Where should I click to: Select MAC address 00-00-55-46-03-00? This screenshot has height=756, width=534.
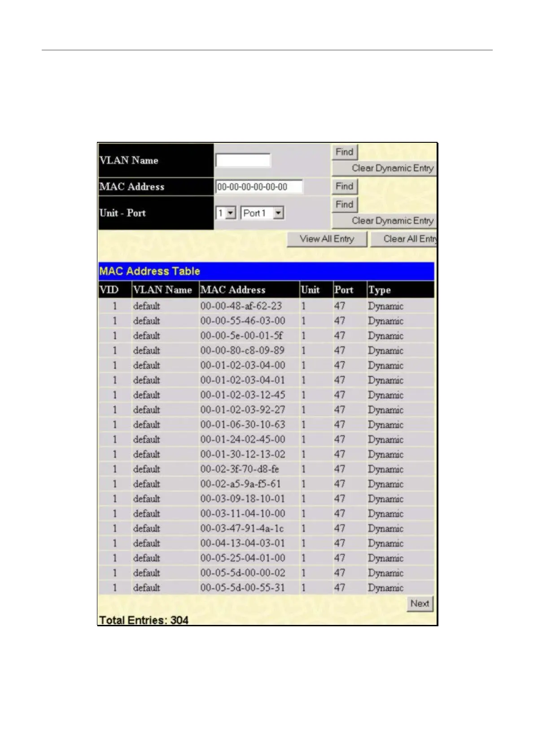[242, 321]
